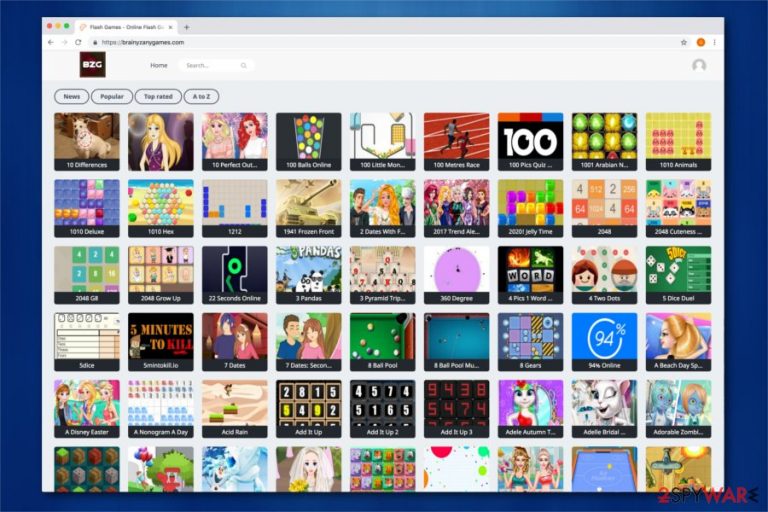Select the Top rated filter button
Image resolution: width=768 pixels, height=512 pixels.
click(x=158, y=97)
